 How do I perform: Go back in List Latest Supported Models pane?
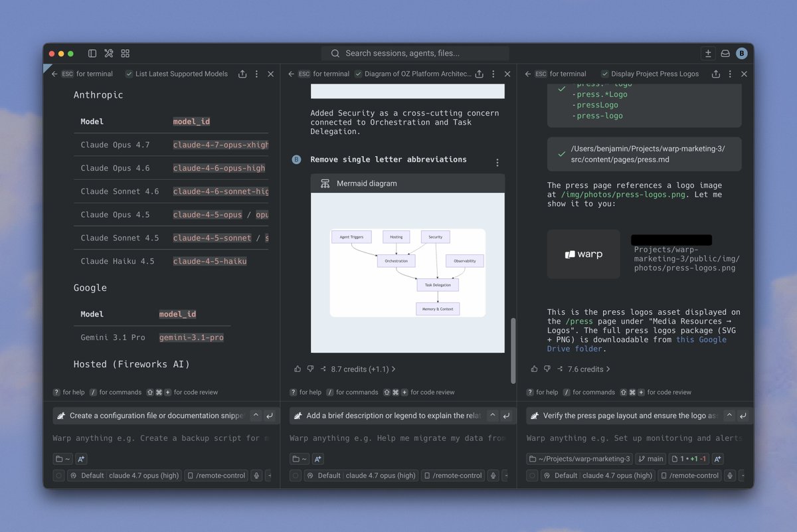54,74
